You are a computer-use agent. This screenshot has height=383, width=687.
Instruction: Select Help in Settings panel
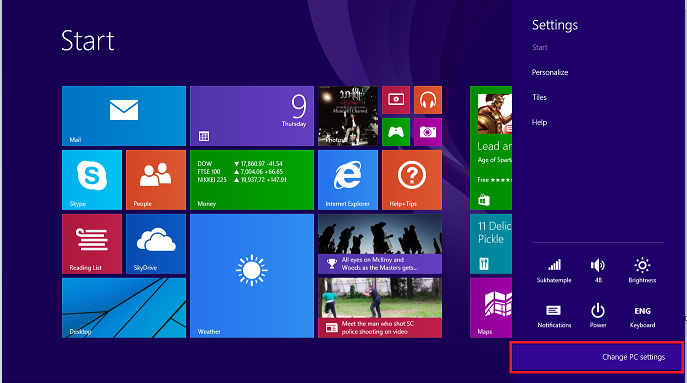539,122
